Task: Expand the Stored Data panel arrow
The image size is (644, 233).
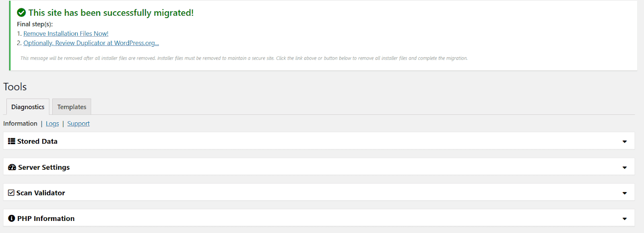Action: [x=624, y=142]
